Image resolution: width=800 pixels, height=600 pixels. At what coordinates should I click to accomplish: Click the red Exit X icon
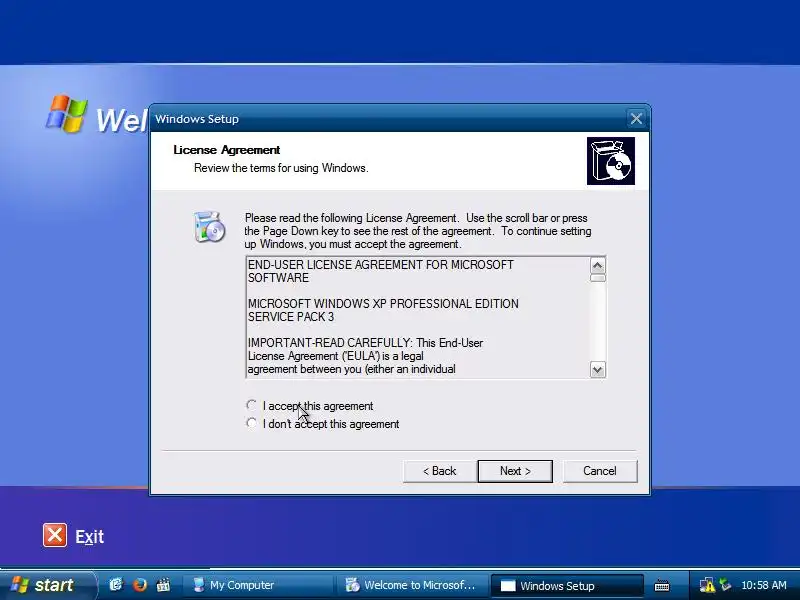point(55,535)
